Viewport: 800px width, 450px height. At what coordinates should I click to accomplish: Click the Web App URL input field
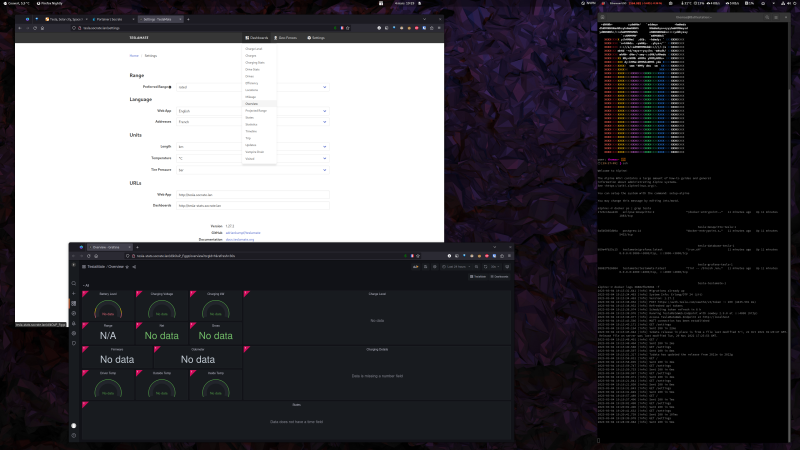[x=252, y=194]
